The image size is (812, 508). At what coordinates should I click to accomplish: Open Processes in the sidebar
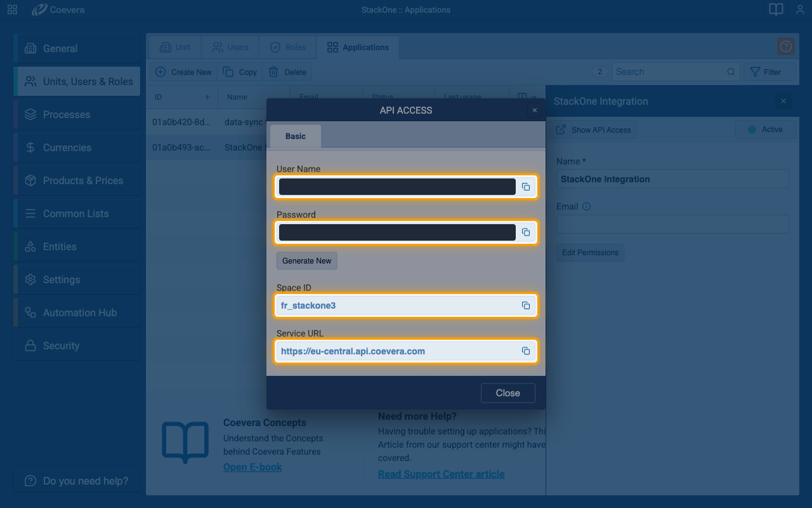click(x=77, y=115)
